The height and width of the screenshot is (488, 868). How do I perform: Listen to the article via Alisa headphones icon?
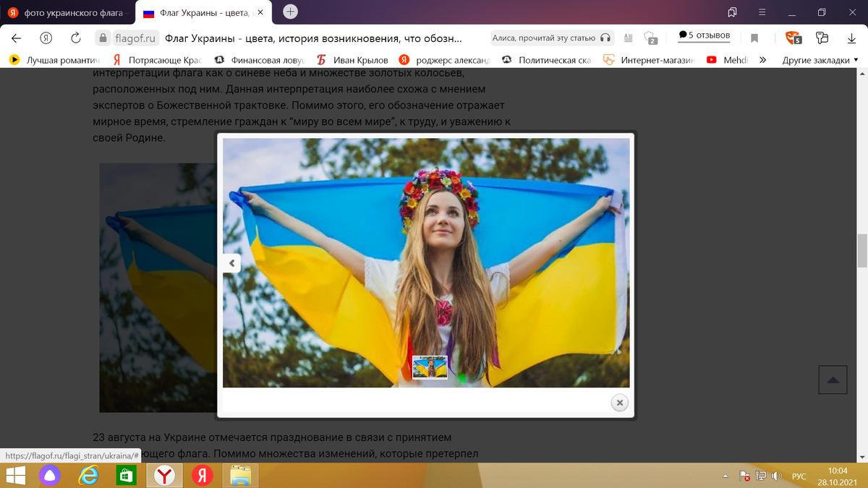pos(605,37)
